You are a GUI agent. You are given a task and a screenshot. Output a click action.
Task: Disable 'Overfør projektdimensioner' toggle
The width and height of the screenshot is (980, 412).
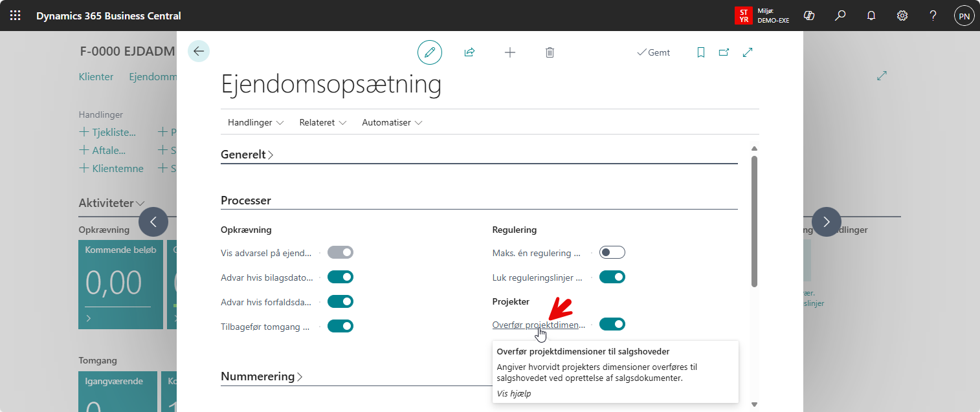tap(612, 324)
